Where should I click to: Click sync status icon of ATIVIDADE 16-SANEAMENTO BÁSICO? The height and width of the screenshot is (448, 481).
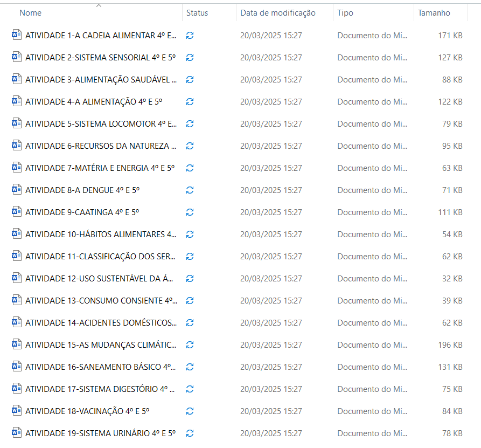(x=190, y=367)
